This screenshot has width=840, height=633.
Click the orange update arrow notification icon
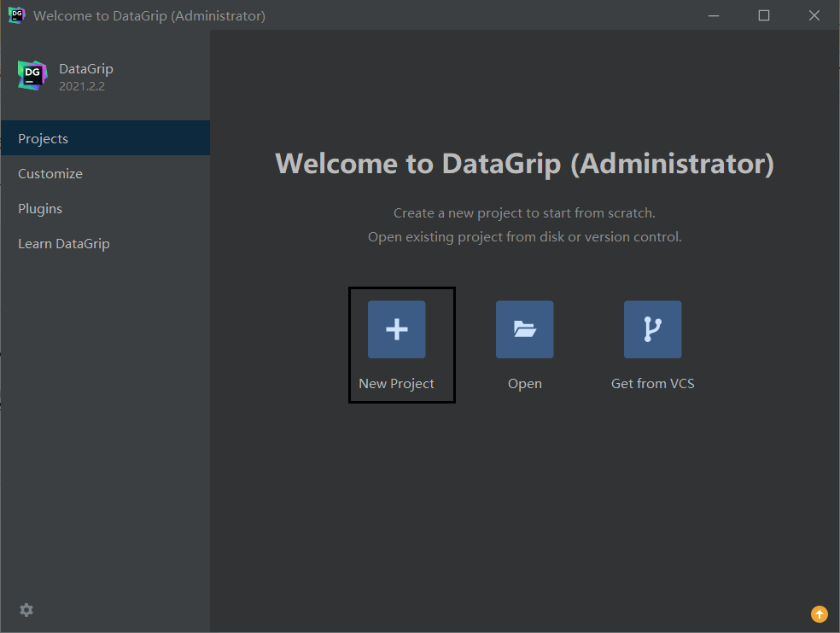[x=820, y=613]
